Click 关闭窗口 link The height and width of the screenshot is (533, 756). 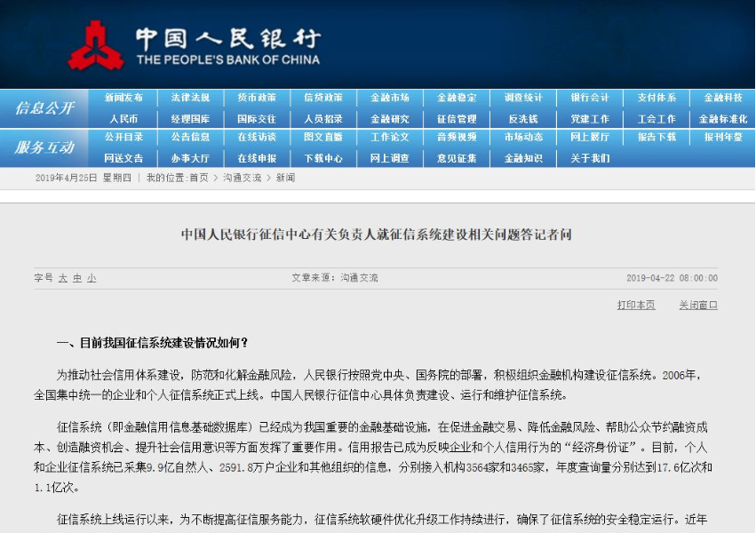(698, 306)
